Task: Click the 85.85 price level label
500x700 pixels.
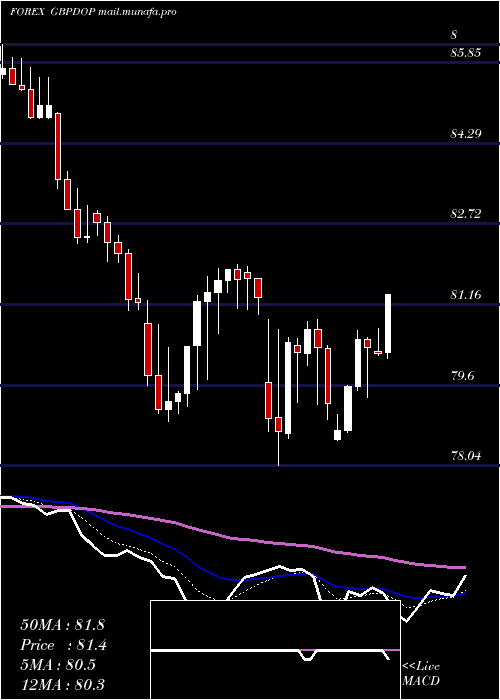Action: pos(466,53)
